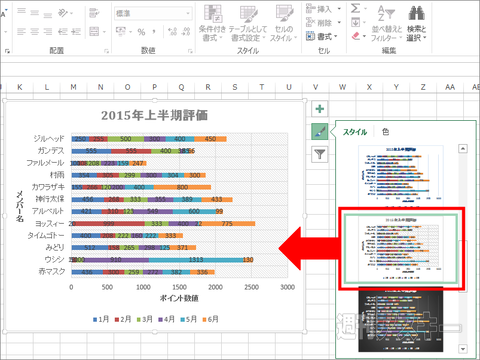Screen dimensions: 480x360
Task: Open 検索と選択 binoculars menu
Action: pos(416,23)
